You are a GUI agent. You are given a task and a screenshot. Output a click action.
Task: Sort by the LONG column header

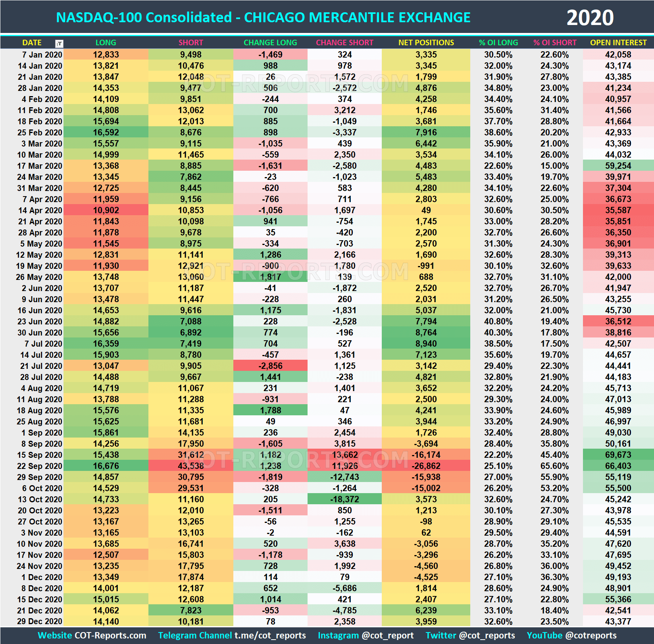106,42
